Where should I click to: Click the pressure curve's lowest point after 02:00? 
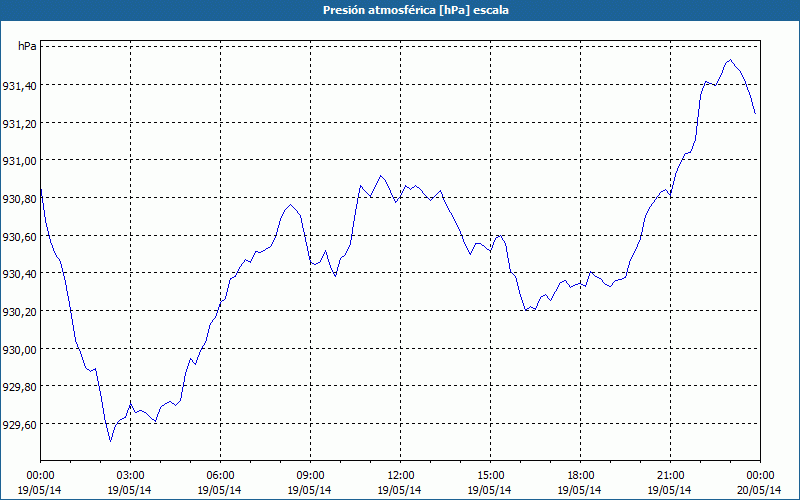pos(110,441)
